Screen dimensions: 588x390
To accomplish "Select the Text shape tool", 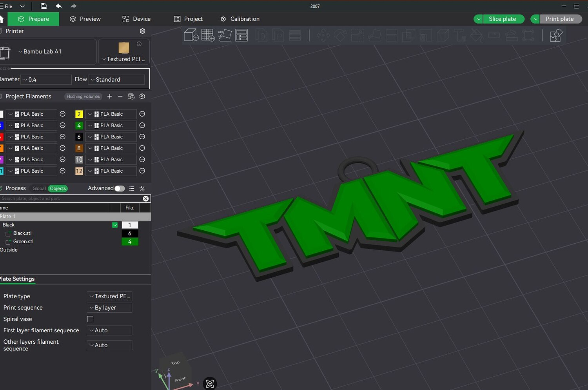I will point(460,36).
